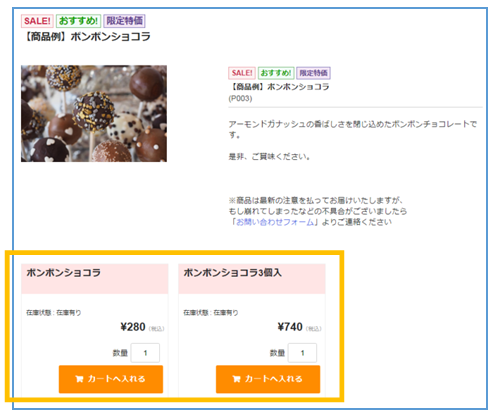Viewport: 493px width, 414px height.
Task: Click the cart icon in the ¥280 button
Action: pyautogui.click(x=79, y=379)
